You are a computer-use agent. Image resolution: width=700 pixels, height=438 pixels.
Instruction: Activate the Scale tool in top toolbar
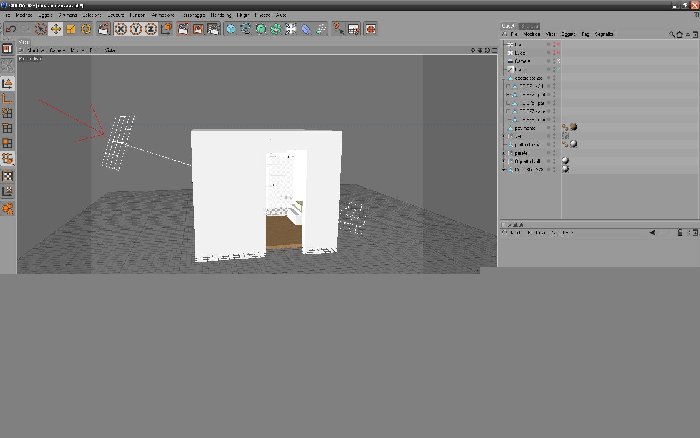point(71,29)
